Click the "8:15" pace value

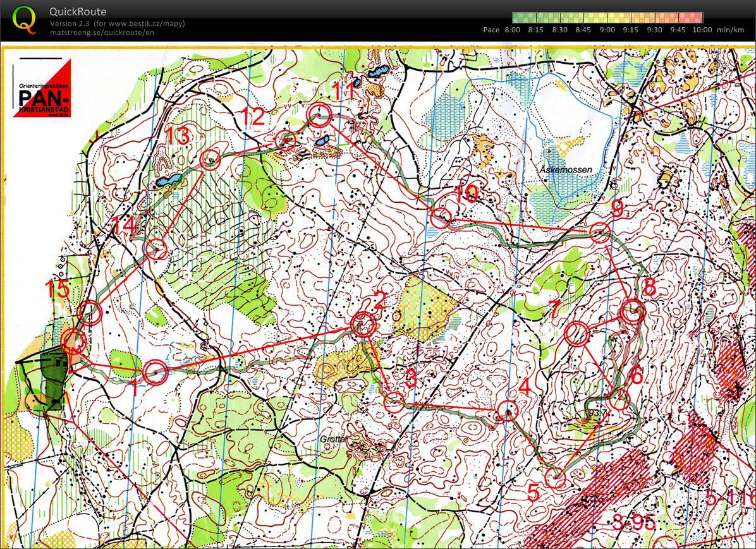535,30
